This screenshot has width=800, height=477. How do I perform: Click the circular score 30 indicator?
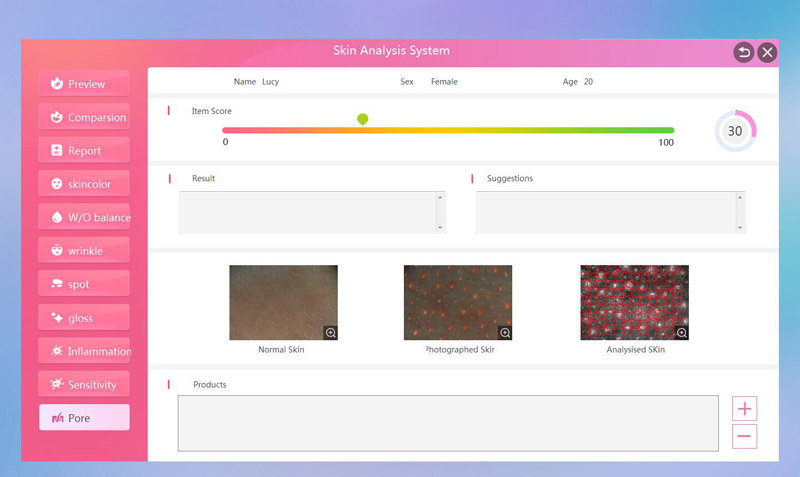(x=735, y=131)
